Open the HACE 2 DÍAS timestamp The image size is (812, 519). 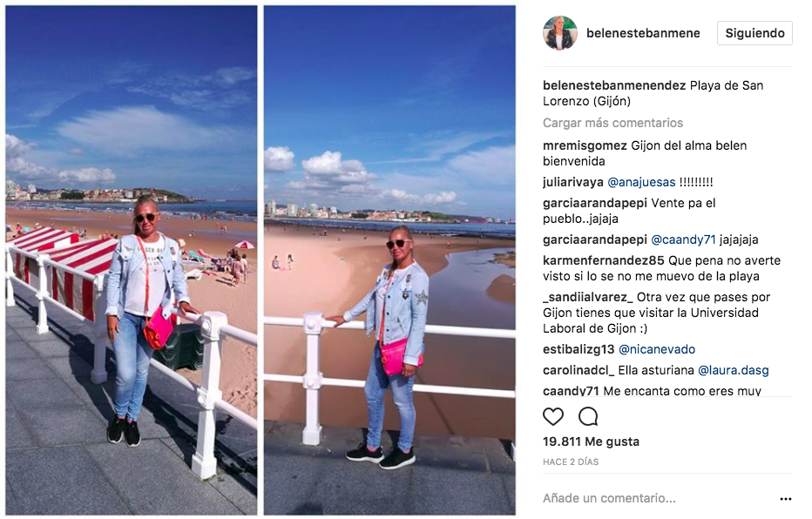(x=571, y=462)
